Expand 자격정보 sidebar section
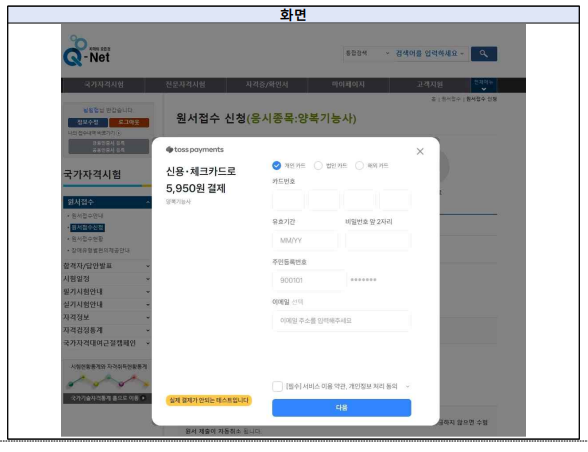Image resolution: width=588 pixels, height=452 pixels. click(x=107, y=317)
